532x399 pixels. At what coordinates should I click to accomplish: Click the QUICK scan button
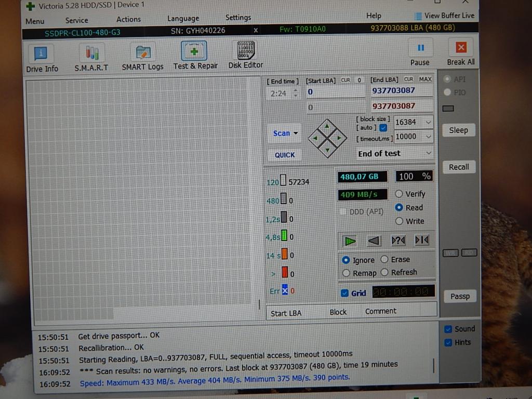pyautogui.click(x=285, y=155)
